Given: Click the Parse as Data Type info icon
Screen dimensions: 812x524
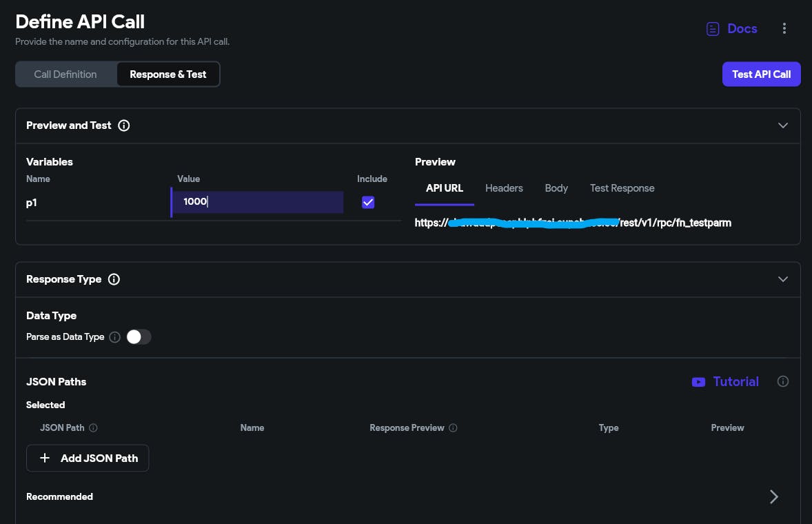Looking at the screenshot, I should click(x=115, y=337).
